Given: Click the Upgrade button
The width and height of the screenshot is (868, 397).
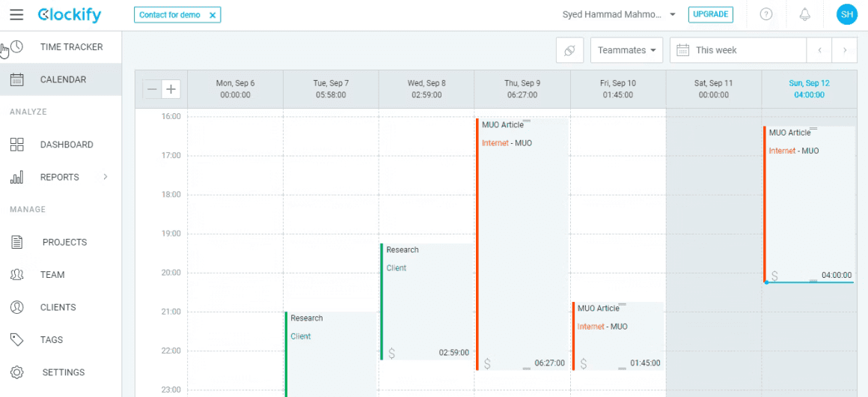Looking at the screenshot, I should tap(711, 15).
